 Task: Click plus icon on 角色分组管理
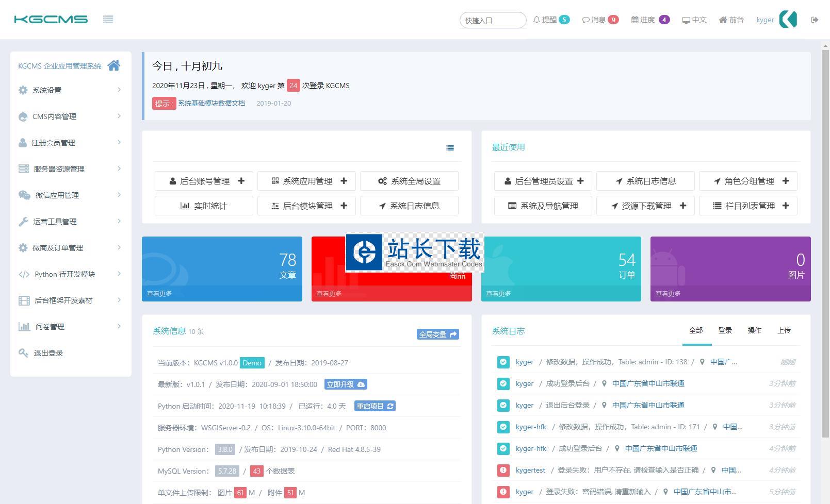[x=786, y=181]
